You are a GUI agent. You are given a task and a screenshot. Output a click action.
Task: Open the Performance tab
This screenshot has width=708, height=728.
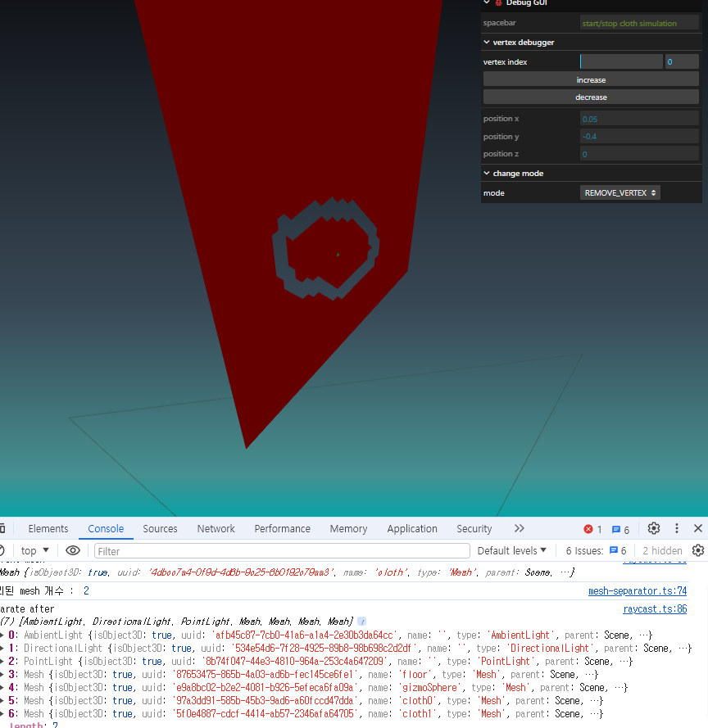pyautogui.click(x=282, y=528)
